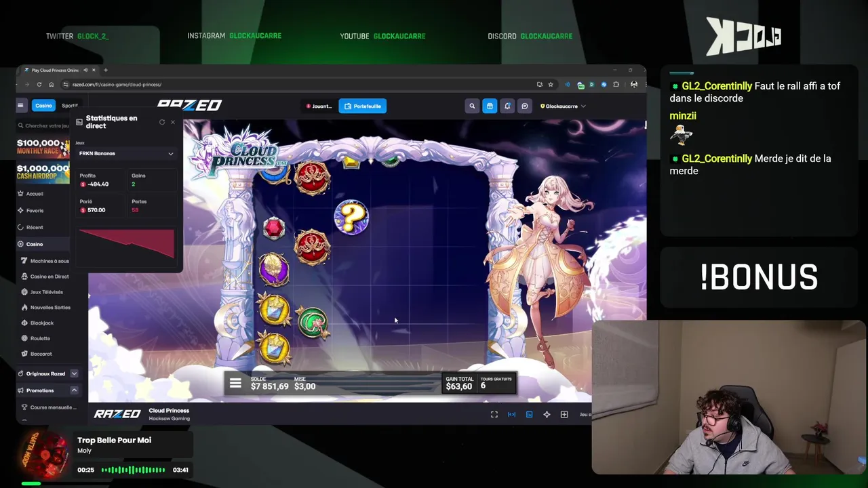Go to browser home page

click(51, 85)
